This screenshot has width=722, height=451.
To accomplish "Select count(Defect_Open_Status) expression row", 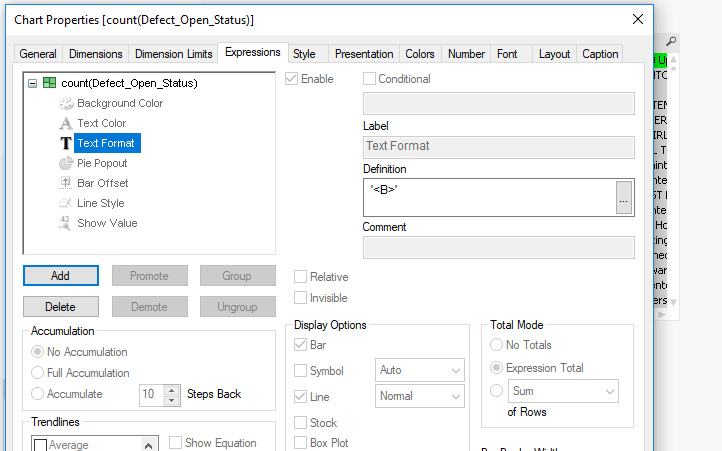I will click(x=129, y=83).
